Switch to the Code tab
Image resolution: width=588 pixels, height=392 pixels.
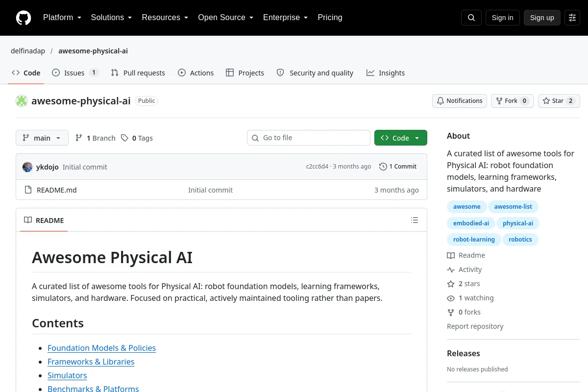coord(26,73)
